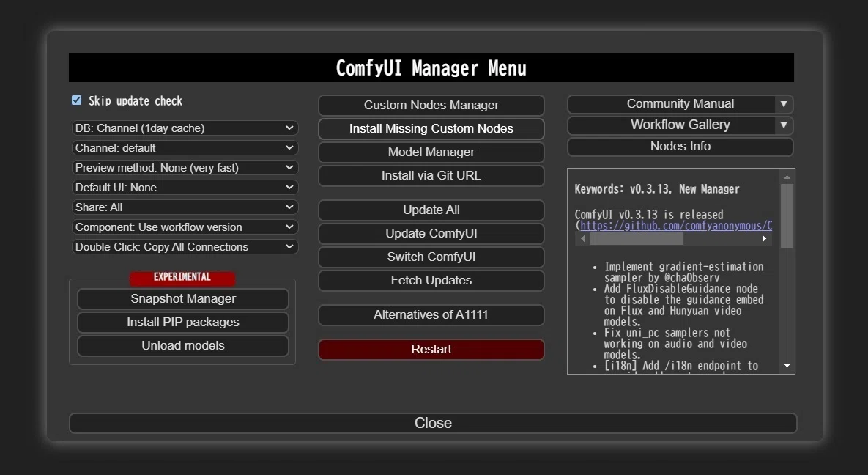This screenshot has width=868, height=475.
Task: Click Install PIP packages button
Action: pyautogui.click(x=183, y=322)
